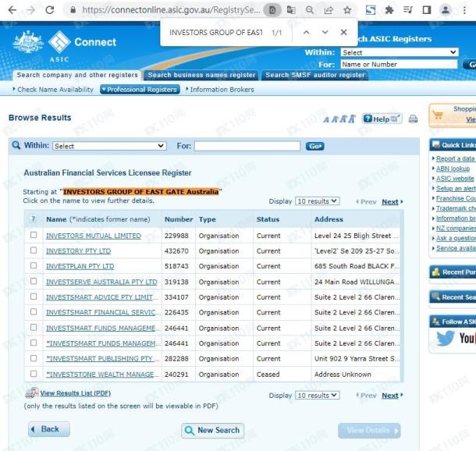
Task: Tick checkbox for row number 282288
Action: [34, 358]
